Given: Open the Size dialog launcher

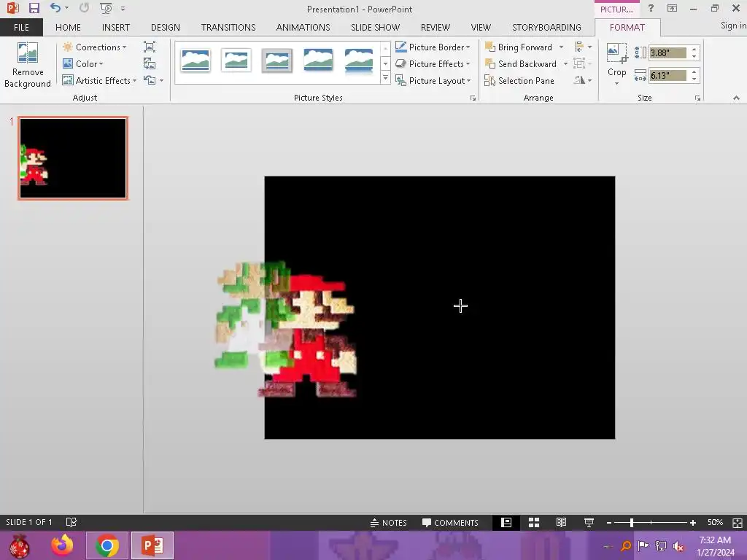Looking at the screenshot, I should tap(697, 98).
